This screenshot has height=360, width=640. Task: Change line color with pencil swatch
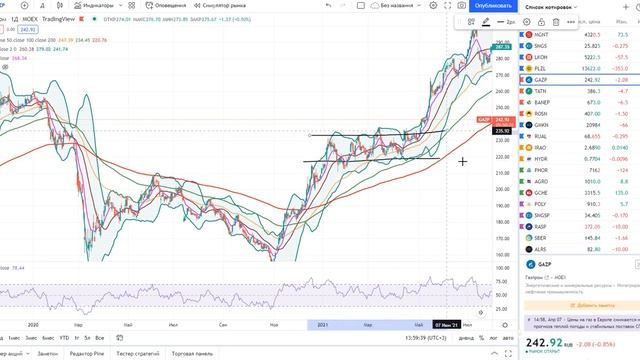click(x=486, y=22)
